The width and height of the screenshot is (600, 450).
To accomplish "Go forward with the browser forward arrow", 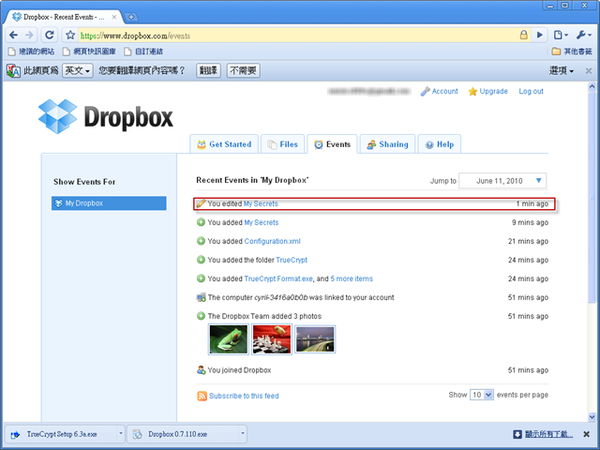I will [29, 35].
